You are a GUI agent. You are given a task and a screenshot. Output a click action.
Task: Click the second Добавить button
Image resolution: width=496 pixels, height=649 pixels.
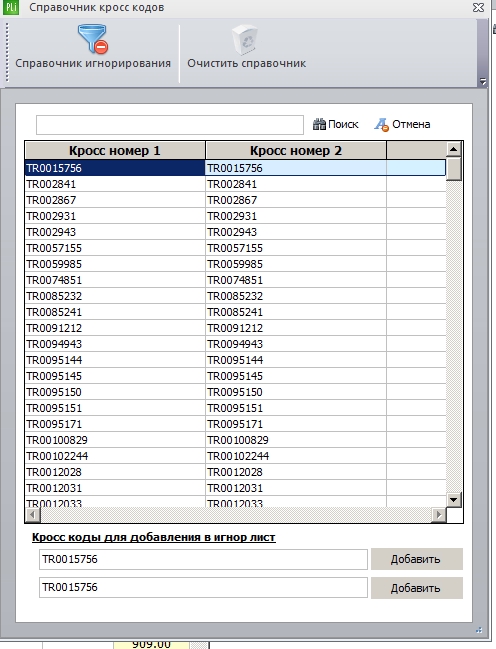[417, 588]
